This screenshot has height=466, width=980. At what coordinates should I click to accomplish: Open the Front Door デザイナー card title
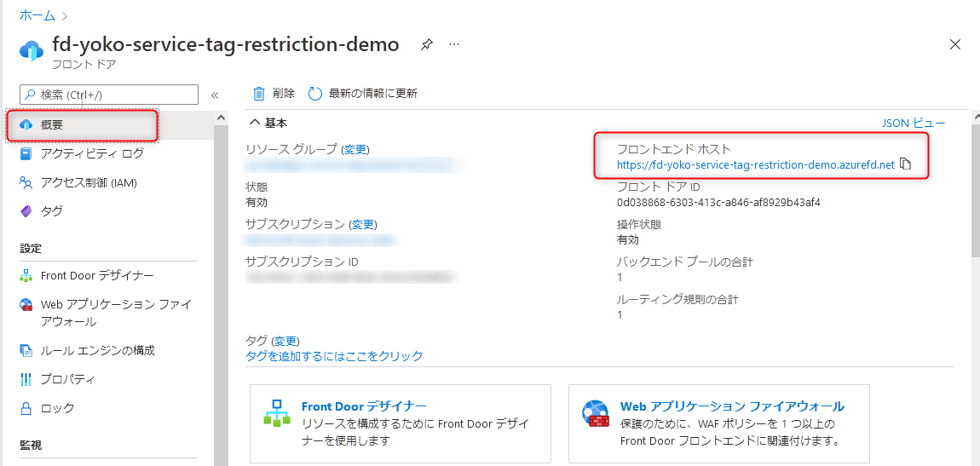pyautogui.click(x=364, y=406)
